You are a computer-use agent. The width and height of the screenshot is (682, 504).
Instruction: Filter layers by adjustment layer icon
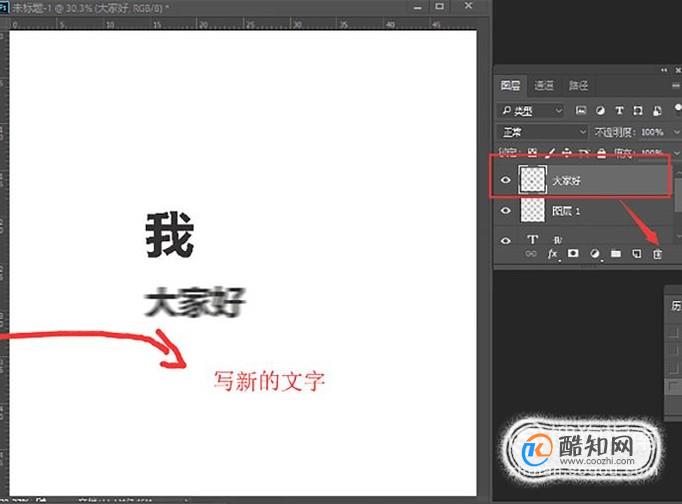[600, 110]
